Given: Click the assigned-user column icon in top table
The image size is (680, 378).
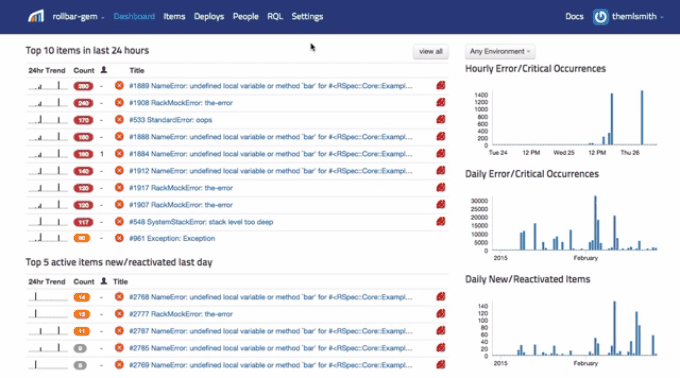Looking at the screenshot, I should [104, 70].
